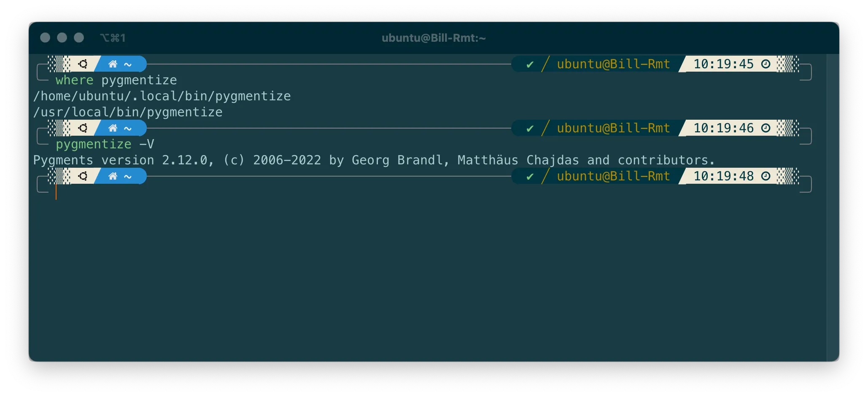
Task: Close the terminal window
Action: click(x=45, y=38)
